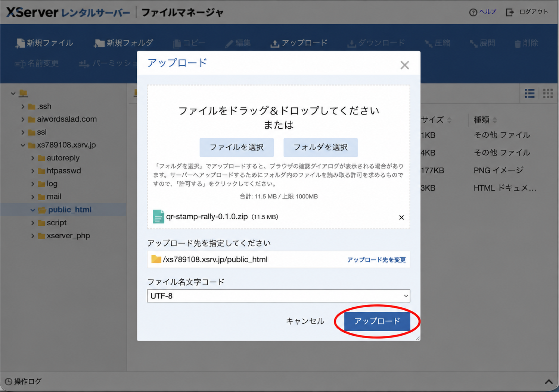Click the ログアウト button
559x392 pixels.
[x=527, y=12]
